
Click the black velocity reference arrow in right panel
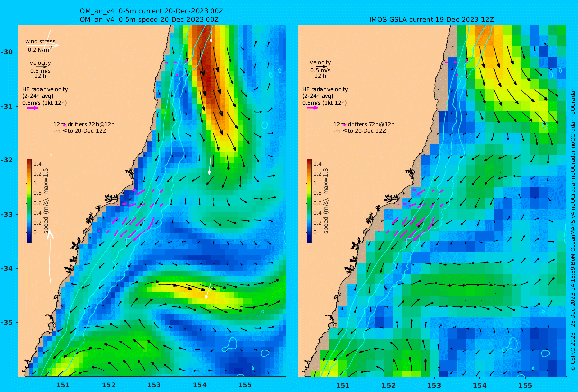(x=321, y=67)
